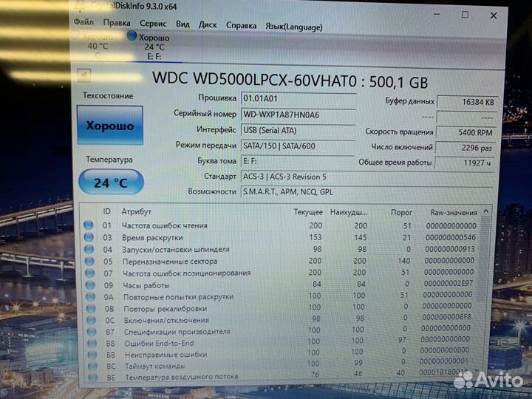Click status icon for attribute BC
Viewport: 532px width, 399px height.
(92, 366)
